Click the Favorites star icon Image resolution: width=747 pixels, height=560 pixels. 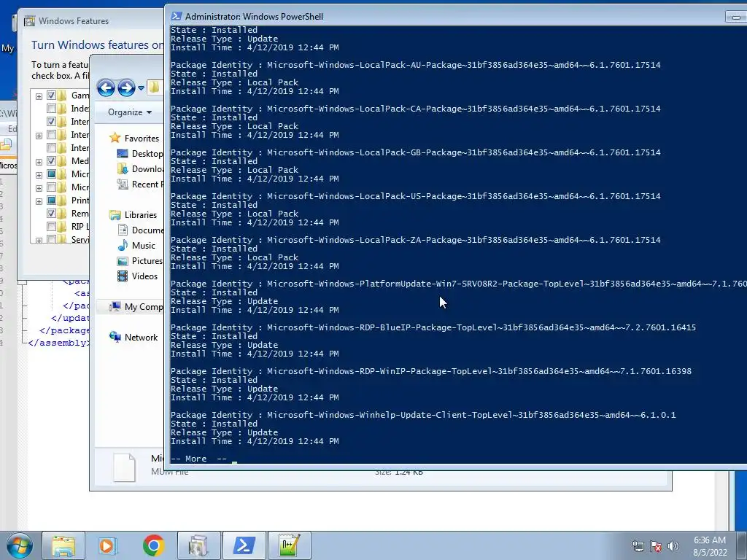point(115,138)
